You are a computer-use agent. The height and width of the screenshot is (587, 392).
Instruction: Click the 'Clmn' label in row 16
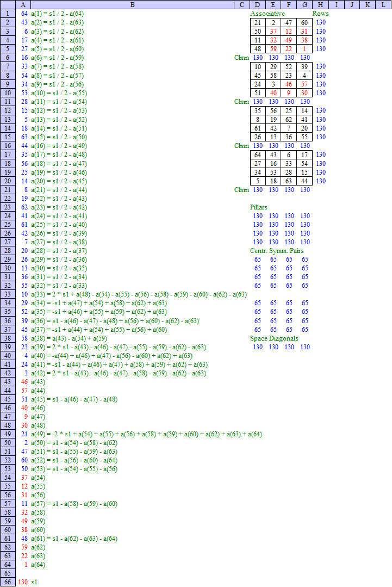(241, 146)
